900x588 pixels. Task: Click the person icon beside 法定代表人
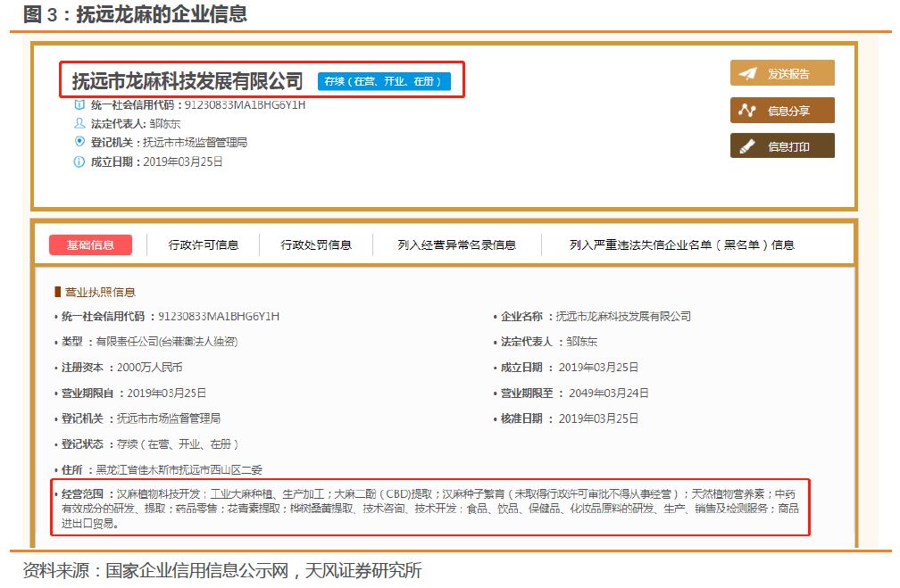(x=79, y=123)
